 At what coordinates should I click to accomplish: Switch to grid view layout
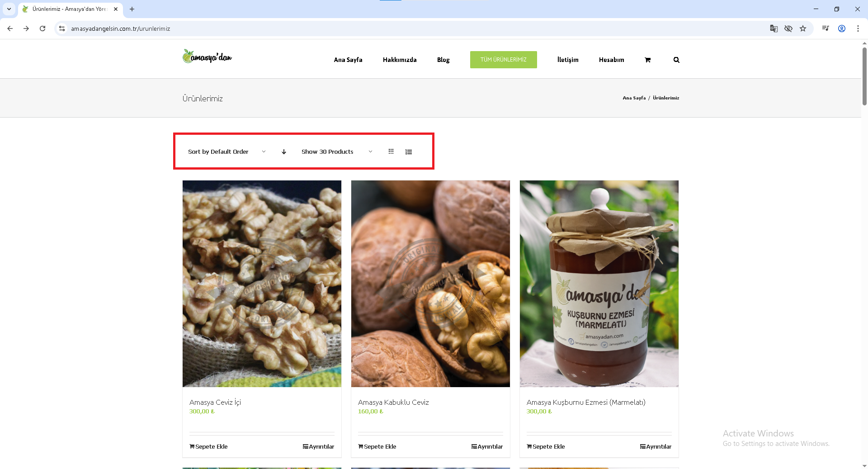pos(391,152)
